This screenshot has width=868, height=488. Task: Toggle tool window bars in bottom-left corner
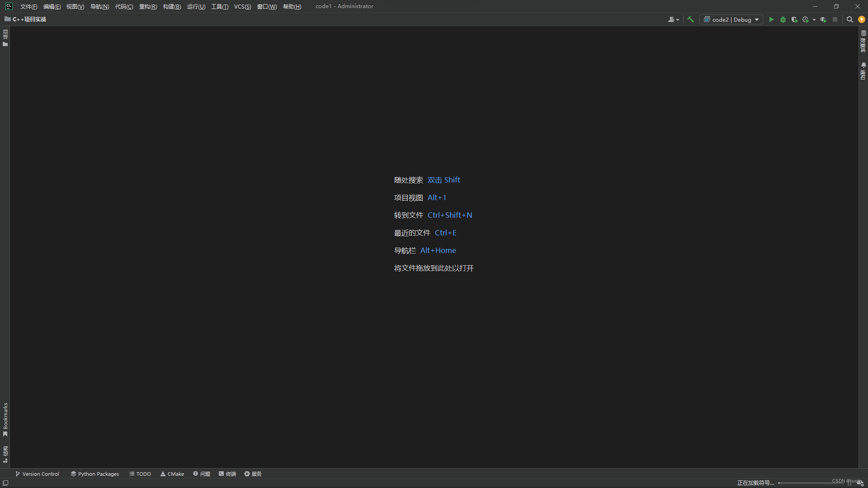click(5, 483)
